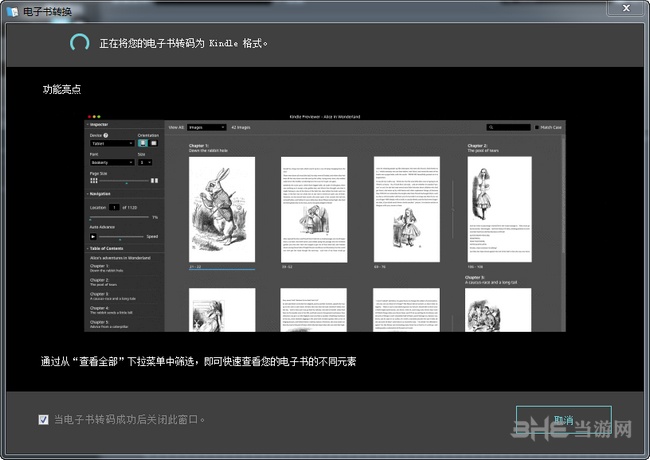
Task: Toggle the close-window-after-conversion checkbox
Action: pyautogui.click(x=43, y=420)
